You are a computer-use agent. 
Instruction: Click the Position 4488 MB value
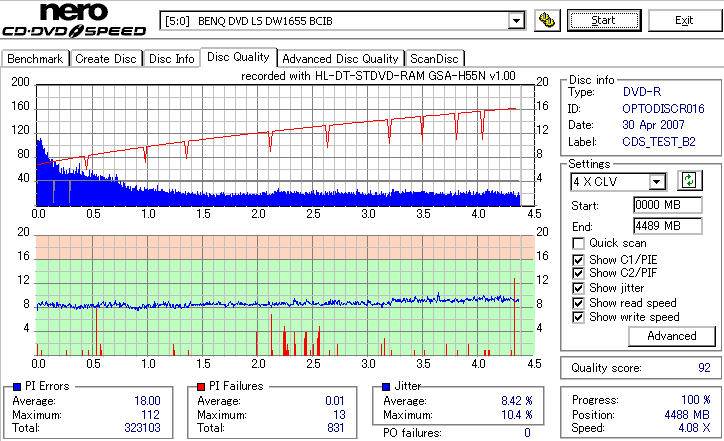click(x=687, y=415)
